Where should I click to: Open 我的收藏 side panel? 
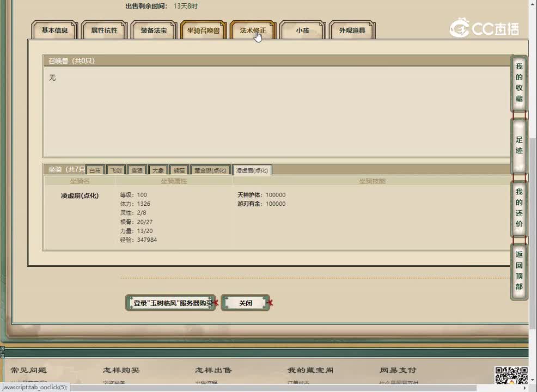tap(518, 83)
